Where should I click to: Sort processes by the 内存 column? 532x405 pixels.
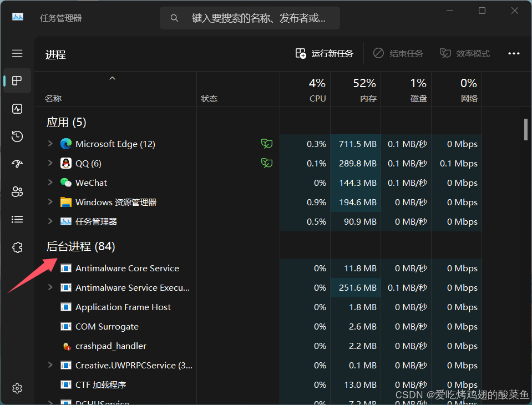pos(356,89)
